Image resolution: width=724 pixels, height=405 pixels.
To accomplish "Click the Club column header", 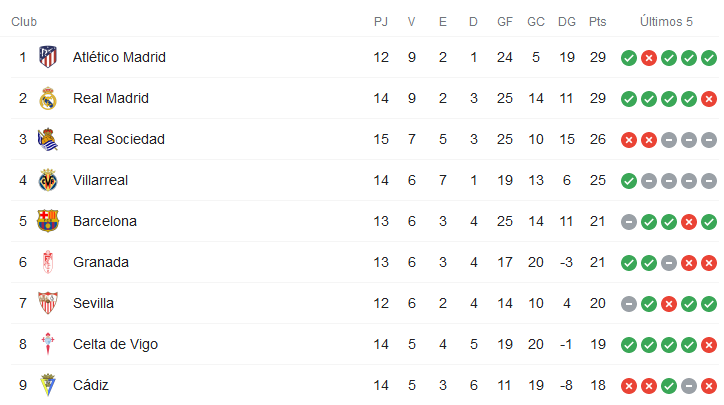I will 25,21.
